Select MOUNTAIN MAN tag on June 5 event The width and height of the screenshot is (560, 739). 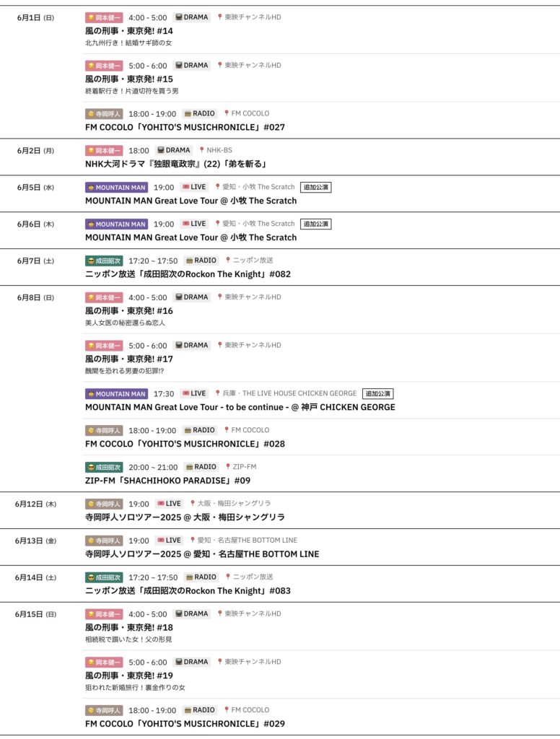pyautogui.click(x=116, y=187)
